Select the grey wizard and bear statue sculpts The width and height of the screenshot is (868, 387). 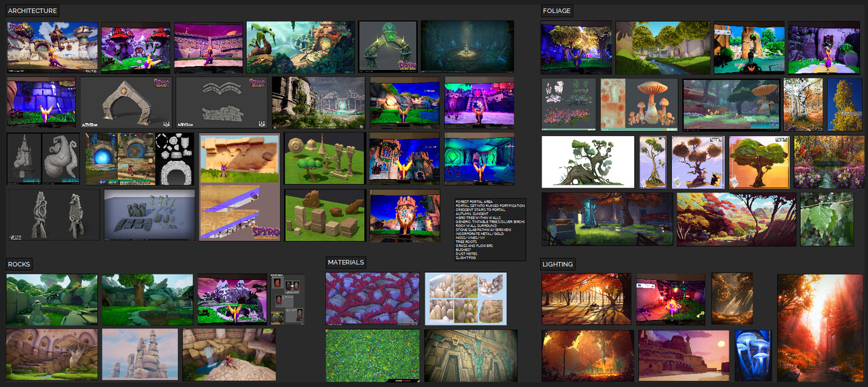point(43,158)
